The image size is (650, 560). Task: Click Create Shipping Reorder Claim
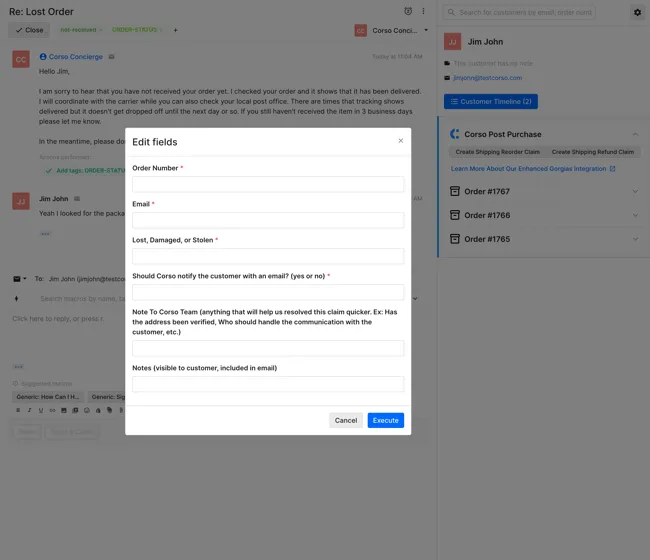tap(497, 152)
